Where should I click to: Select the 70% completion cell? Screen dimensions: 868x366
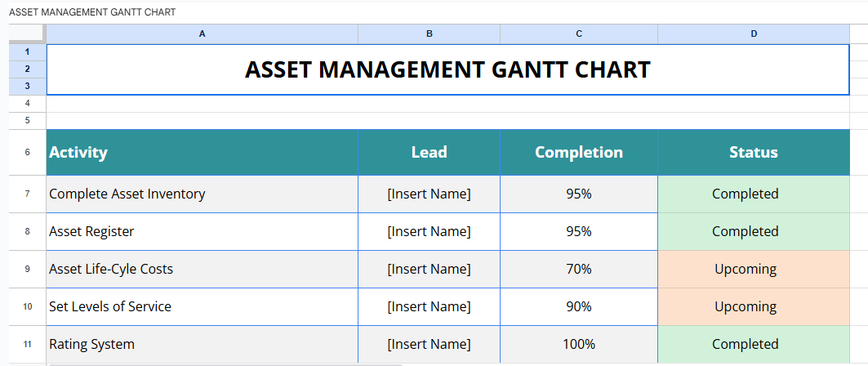tap(578, 269)
